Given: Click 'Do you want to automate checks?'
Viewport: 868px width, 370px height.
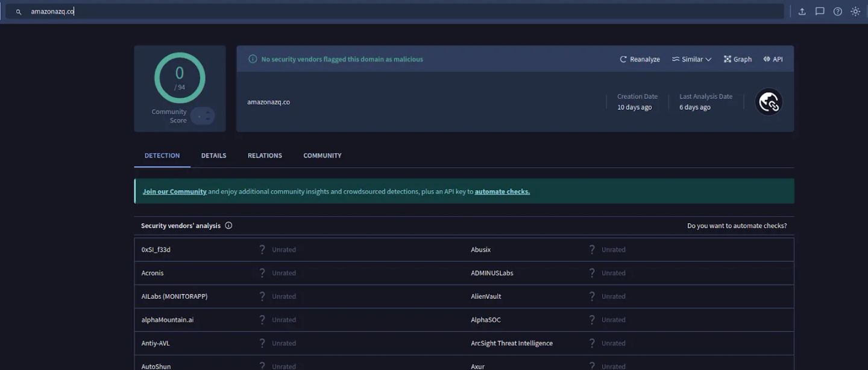Looking at the screenshot, I should [737, 226].
